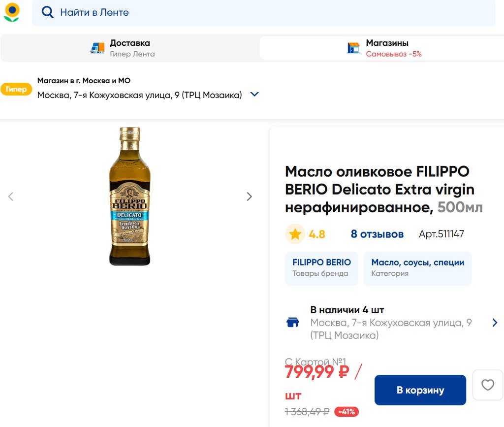This screenshot has height=427, width=504.
Task: Click the search magnifier icon
Action: [47, 12]
